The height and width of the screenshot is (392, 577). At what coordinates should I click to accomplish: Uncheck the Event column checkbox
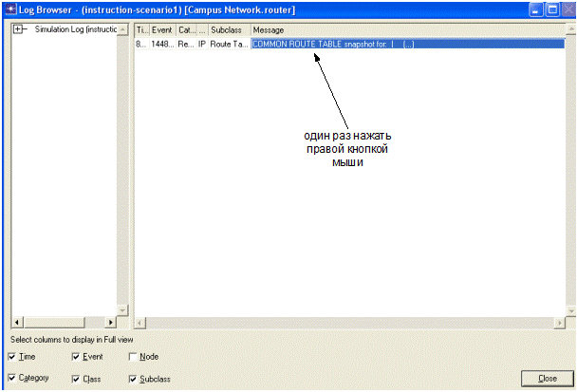click(76, 357)
